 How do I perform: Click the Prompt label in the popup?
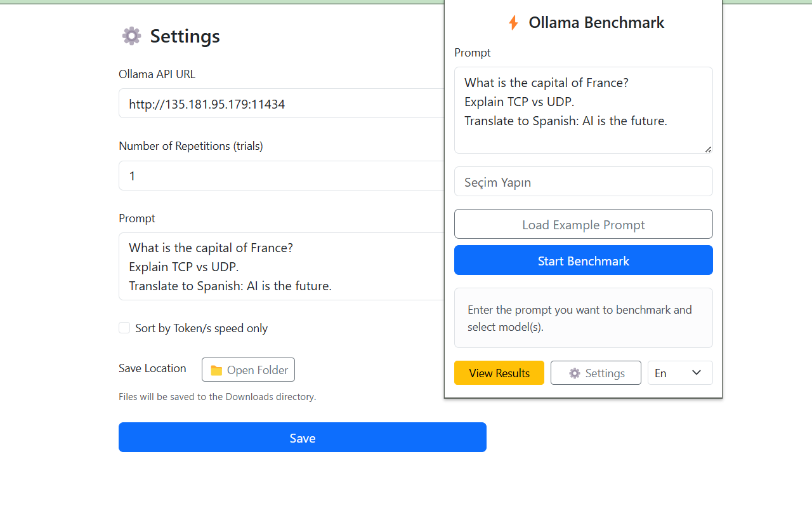(473, 53)
